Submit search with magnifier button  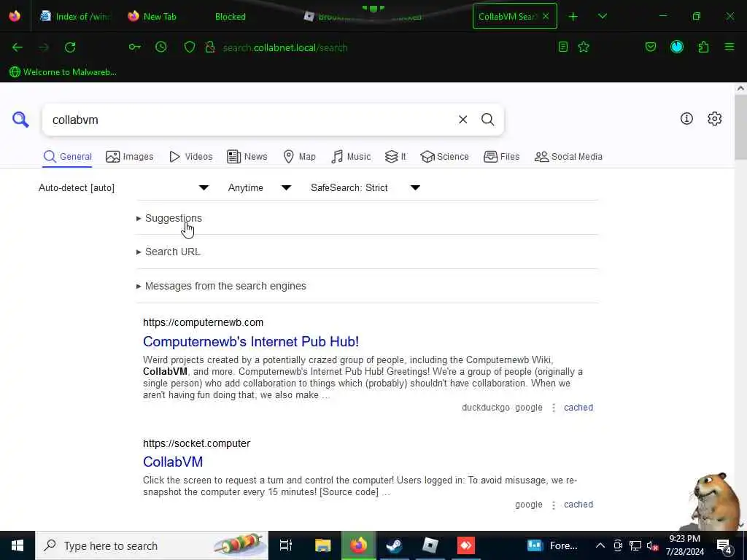pos(487,120)
